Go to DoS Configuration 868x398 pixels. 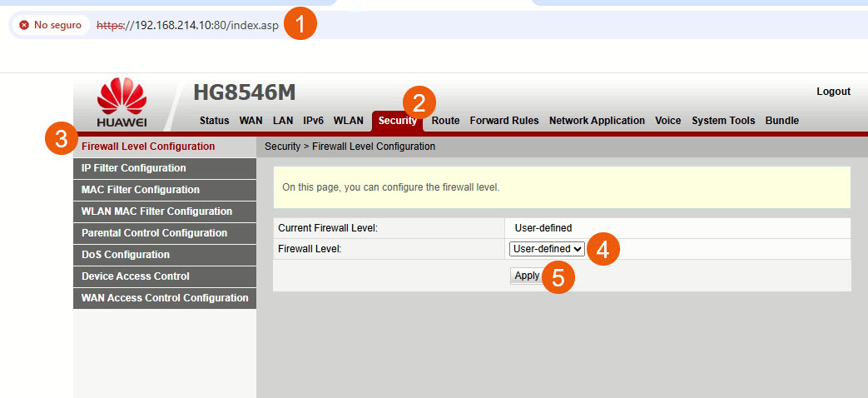click(x=125, y=255)
